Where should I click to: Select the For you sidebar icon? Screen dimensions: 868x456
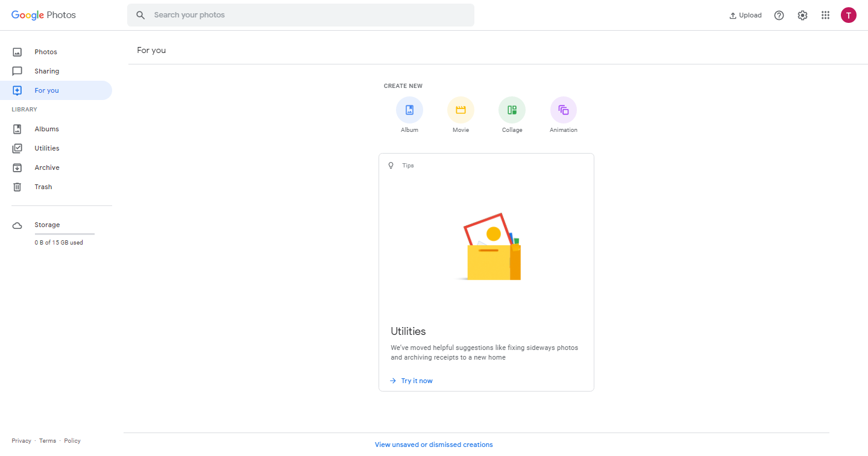point(17,90)
